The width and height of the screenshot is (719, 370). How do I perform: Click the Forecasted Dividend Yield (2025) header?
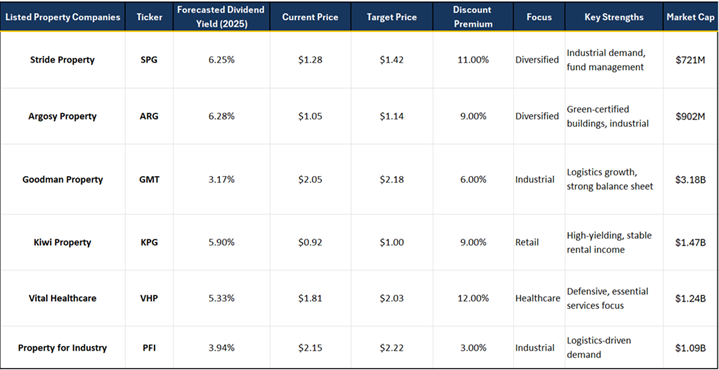pos(221,17)
